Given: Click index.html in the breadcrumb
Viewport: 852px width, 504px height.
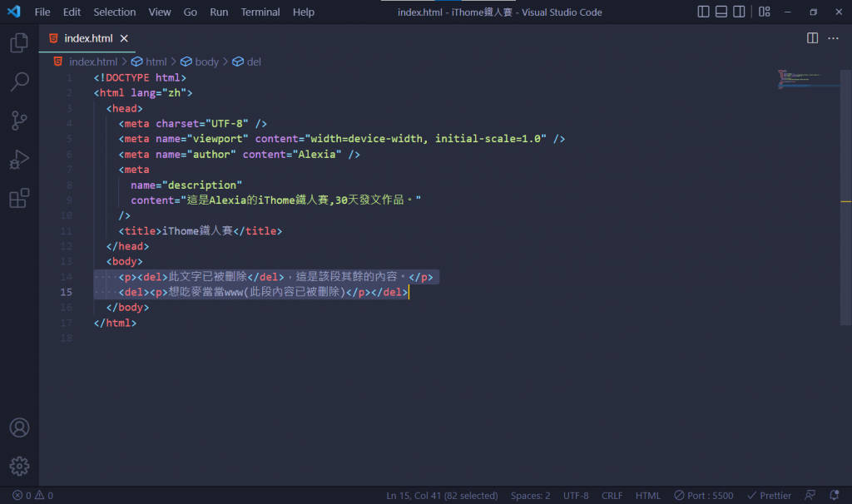Looking at the screenshot, I should [x=93, y=62].
